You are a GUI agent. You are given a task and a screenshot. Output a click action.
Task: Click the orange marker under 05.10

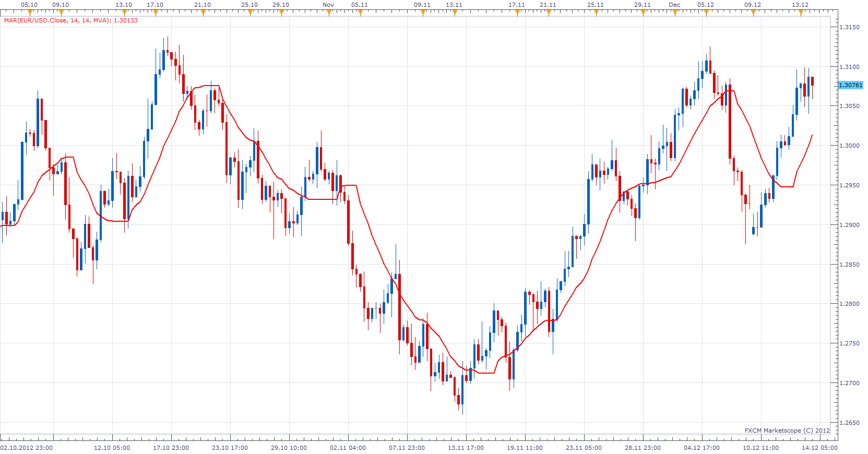click(30, 13)
